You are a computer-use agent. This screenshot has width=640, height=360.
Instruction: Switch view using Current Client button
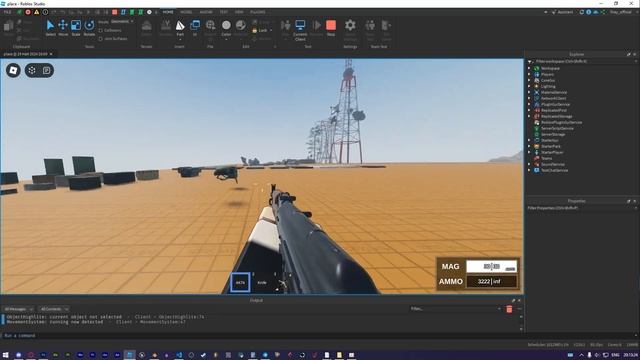point(300,30)
